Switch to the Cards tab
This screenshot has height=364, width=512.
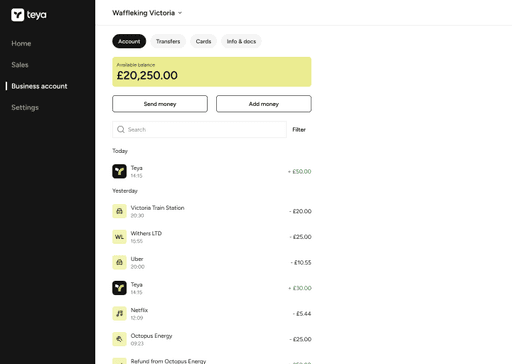coord(203,41)
